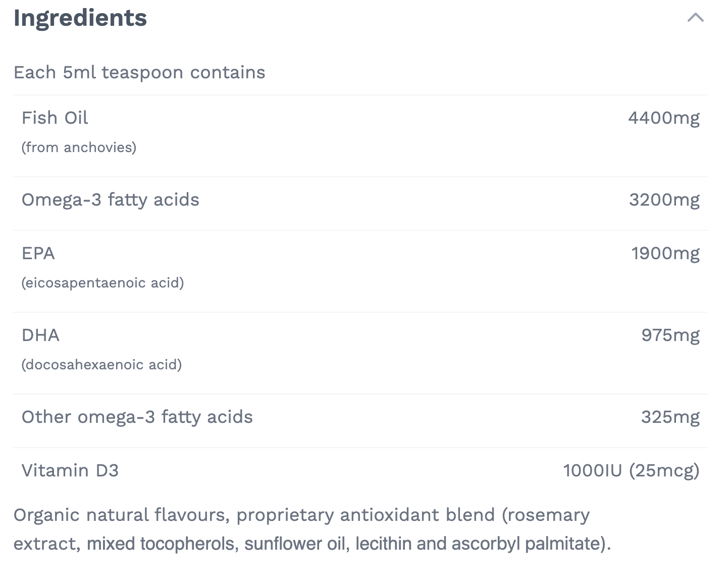This screenshot has width=728, height=581.
Task: Select 'Other omega-3 fatty acids' label
Action: (x=137, y=417)
